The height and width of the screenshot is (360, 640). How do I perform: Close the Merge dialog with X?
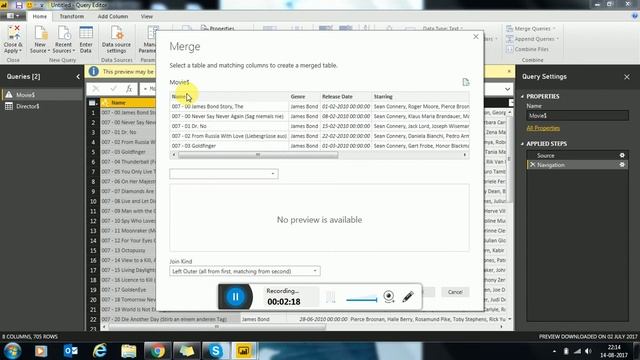click(476, 37)
